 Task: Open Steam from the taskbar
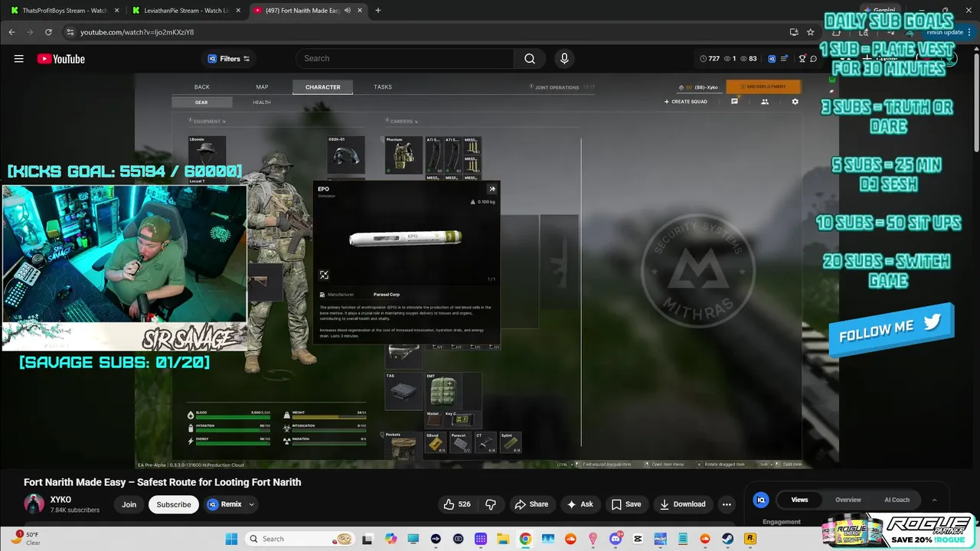[728, 539]
